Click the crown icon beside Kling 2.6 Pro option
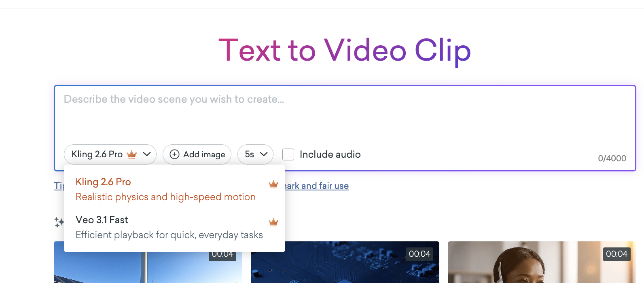 pos(273,184)
